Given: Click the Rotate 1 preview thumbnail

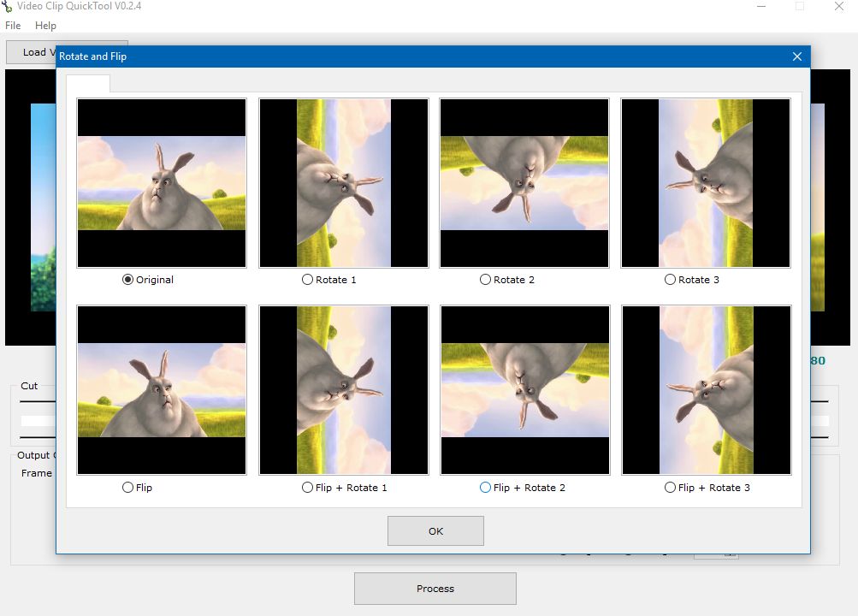Looking at the screenshot, I should point(344,183).
